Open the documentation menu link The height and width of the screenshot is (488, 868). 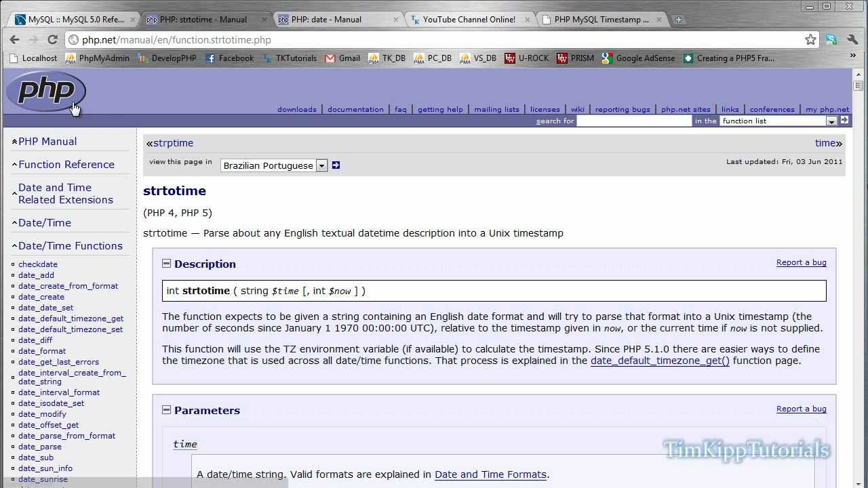click(x=355, y=109)
